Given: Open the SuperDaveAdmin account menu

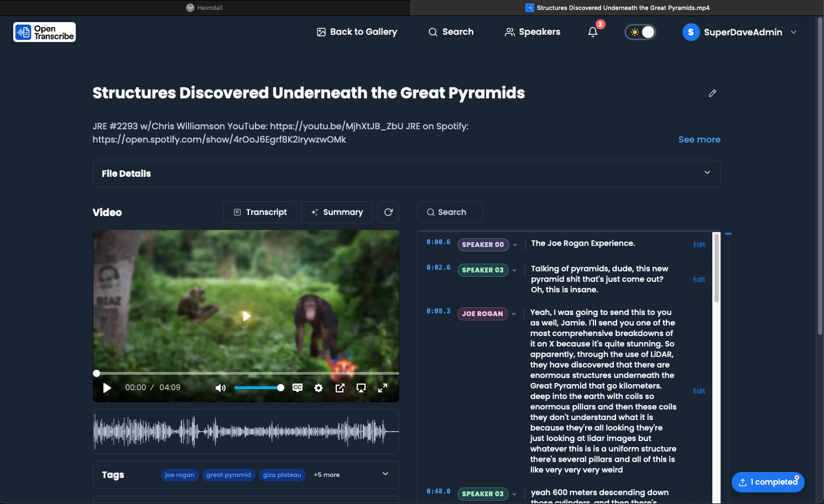Looking at the screenshot, I should click(739, 32).
